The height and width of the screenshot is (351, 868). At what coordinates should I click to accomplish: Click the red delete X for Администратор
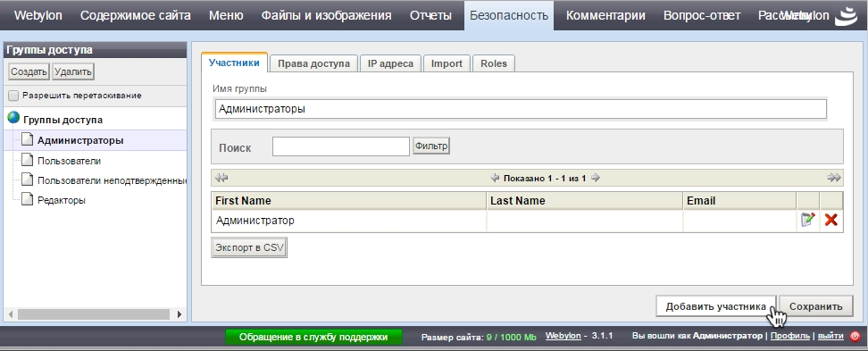(x=830, y=220)
